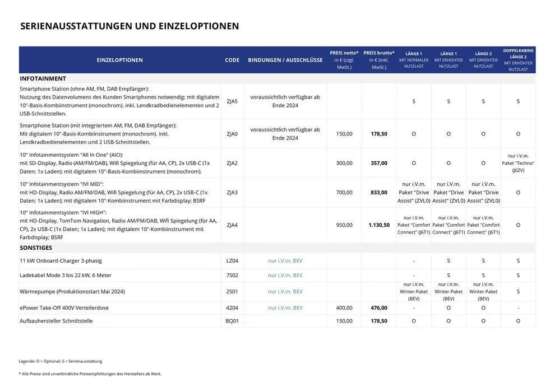Viewport: 555px width, 392px height.
Task: Click the page title 'SERIENAUSSTATTUNGEN UND EINZELOPTIONEN'
Action: [x=129, y=25]
